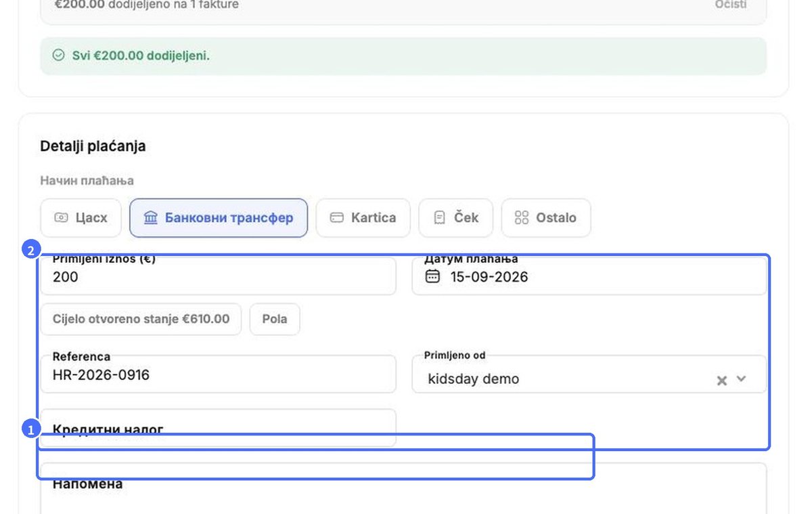
Task: Select the Цасх payment method
Action: coord(81,218)
